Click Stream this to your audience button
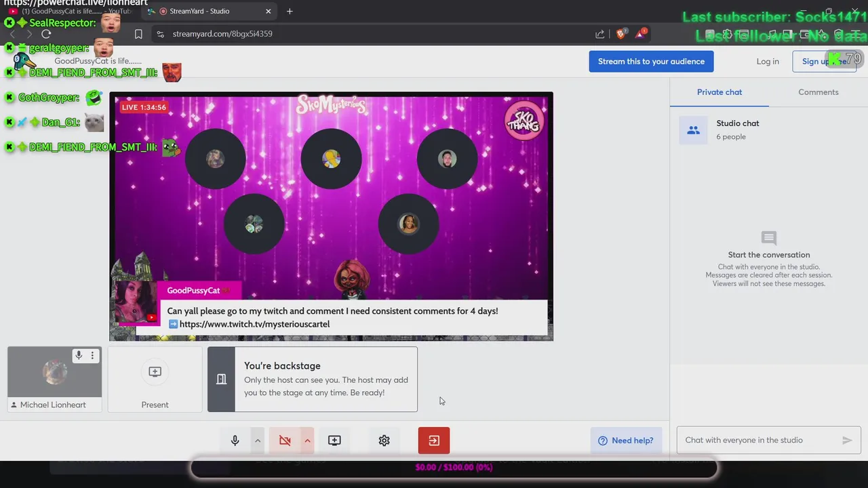 coord(651,61)
